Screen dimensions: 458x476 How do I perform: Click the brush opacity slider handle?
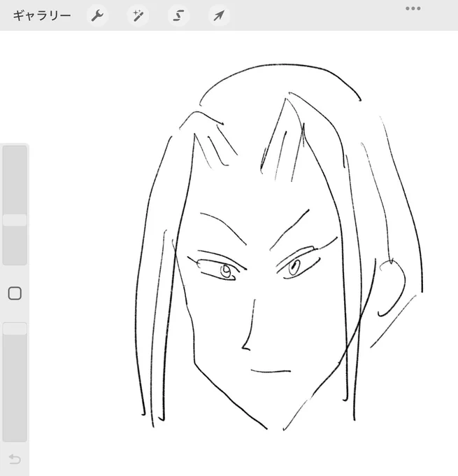click(x=15, y=329)
